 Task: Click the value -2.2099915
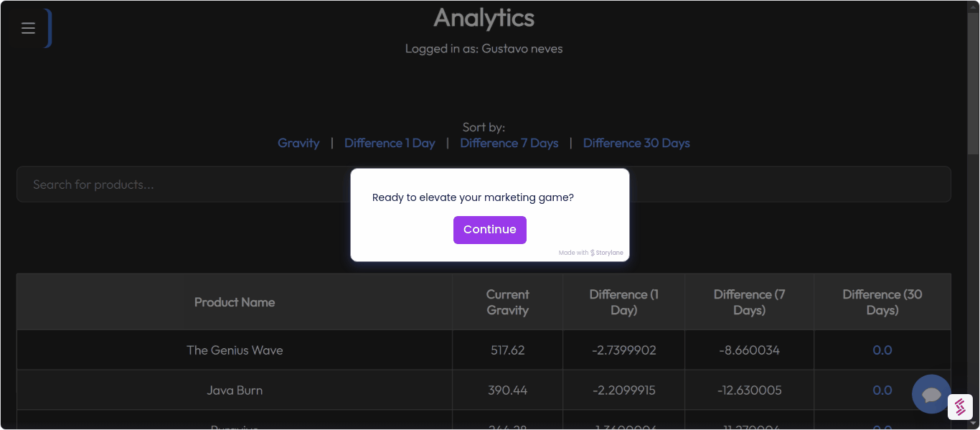tap(624, 391)
